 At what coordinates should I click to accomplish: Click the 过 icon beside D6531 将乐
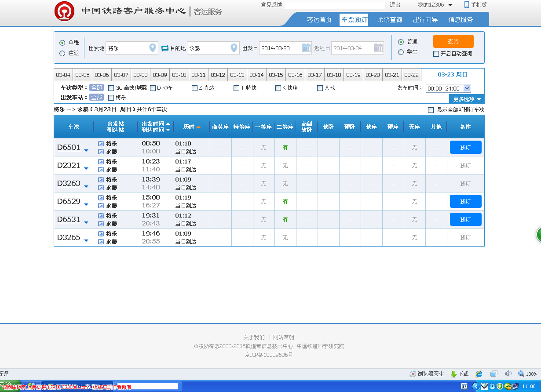[101, 216]
